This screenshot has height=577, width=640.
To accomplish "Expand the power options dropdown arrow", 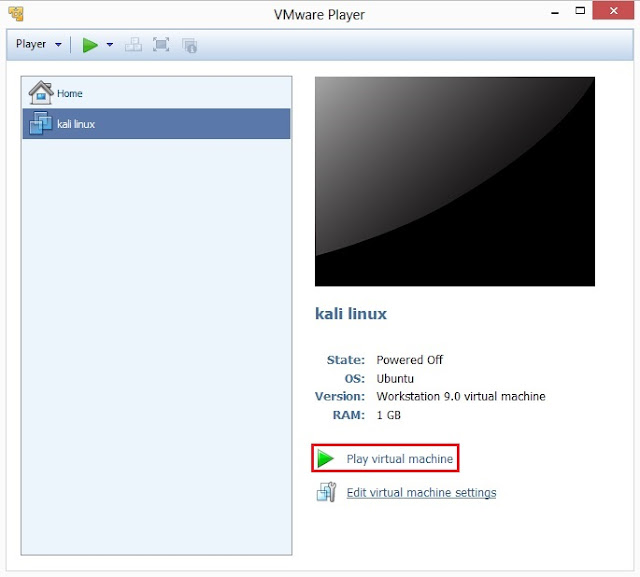I will 110,44.
